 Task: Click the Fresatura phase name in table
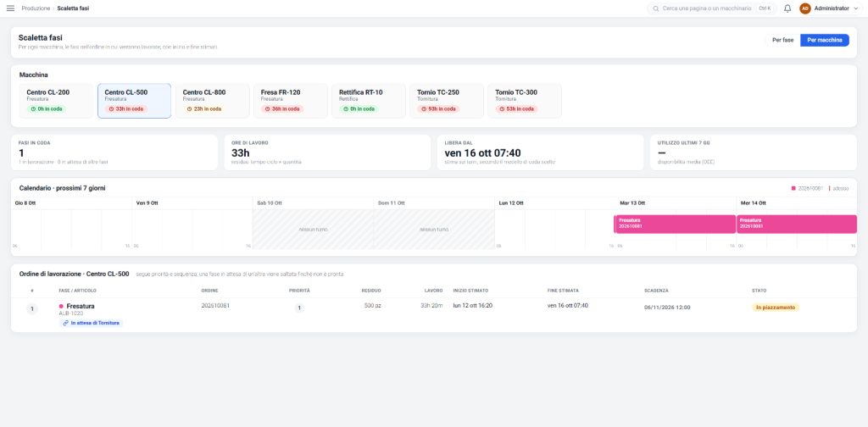81,306
